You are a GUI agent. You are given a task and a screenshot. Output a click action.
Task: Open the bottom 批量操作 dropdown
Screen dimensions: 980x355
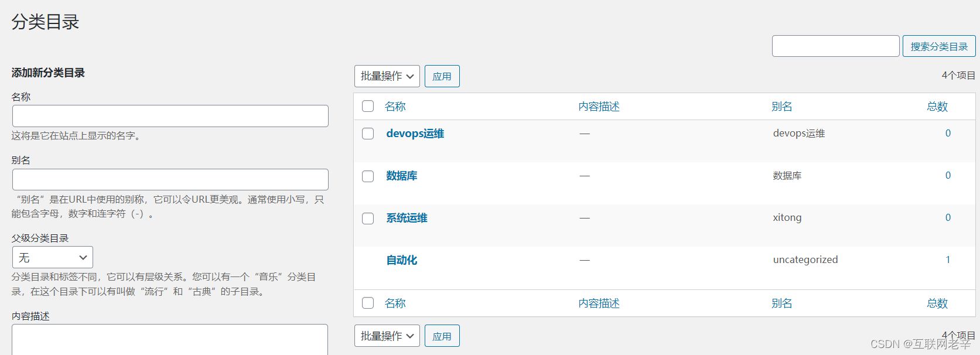coord(387,336)
